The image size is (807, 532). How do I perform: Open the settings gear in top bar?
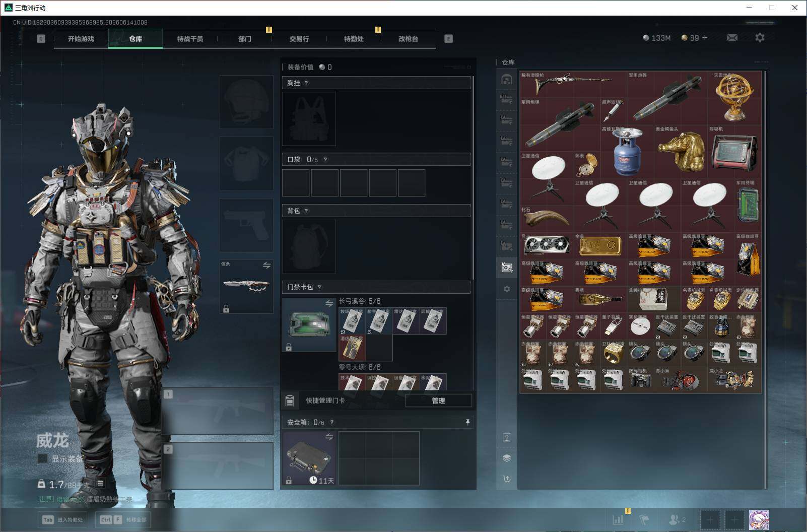point(760,38)
